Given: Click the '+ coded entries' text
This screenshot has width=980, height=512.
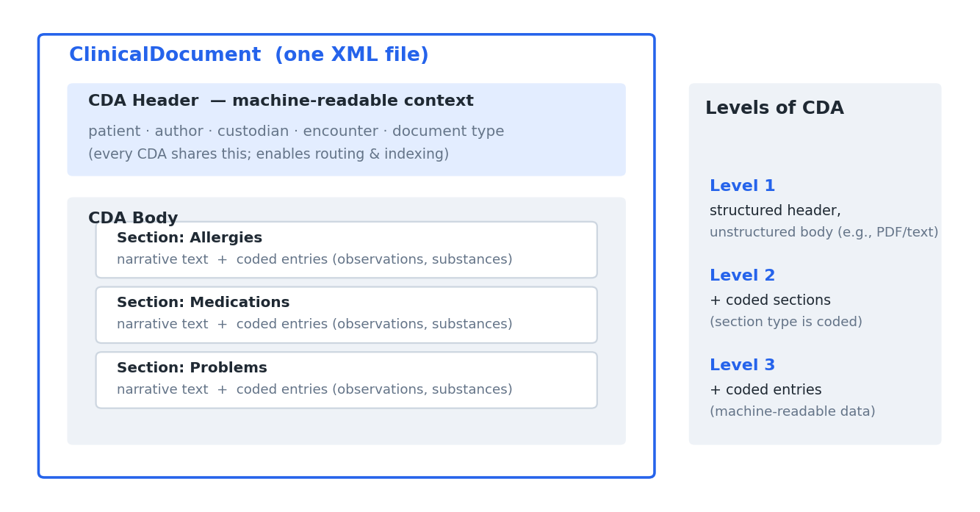Looking at the screenshot, I should [x=765, y=391].
